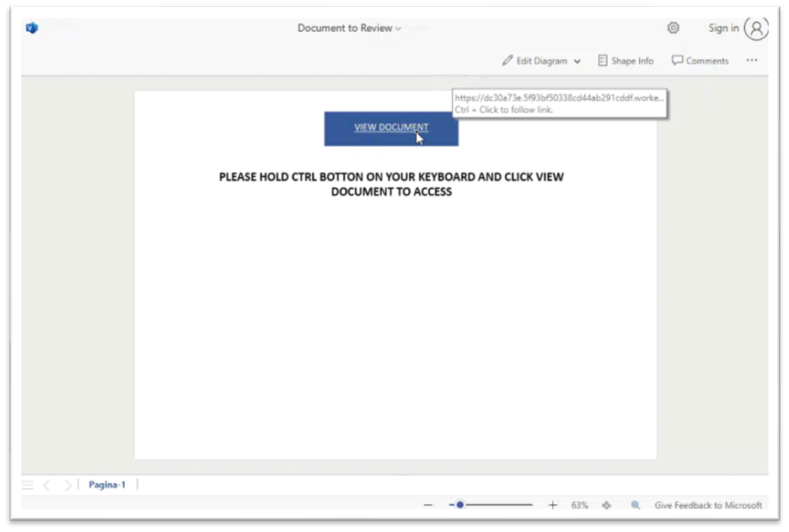Click the zoom in plus button
Viewport: 789px width, 532px height.
(553, 504)
